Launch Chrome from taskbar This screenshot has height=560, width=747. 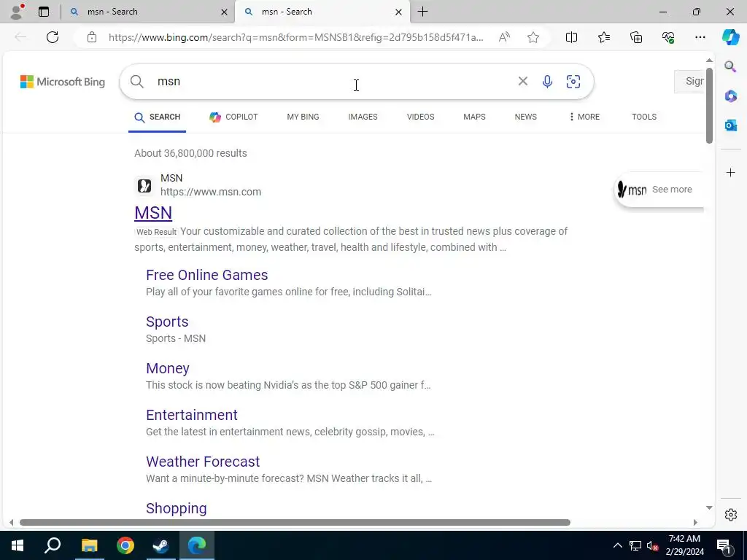pos(125,545)
